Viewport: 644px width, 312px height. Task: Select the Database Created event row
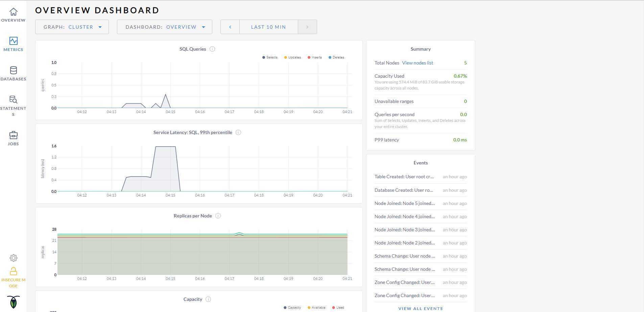point(421,190)
